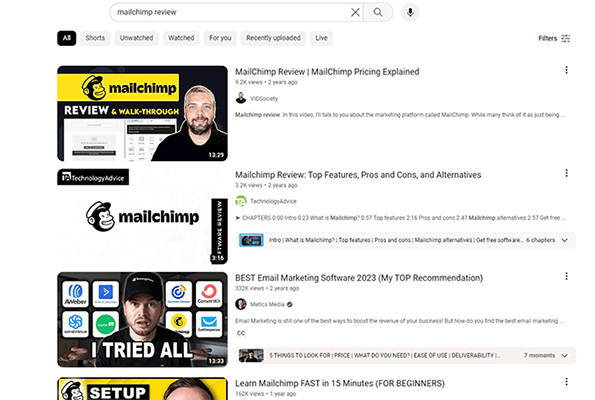Click the I TRIED ALL video thumbnail
Screen dimensions: 595x400
point(142,320)
